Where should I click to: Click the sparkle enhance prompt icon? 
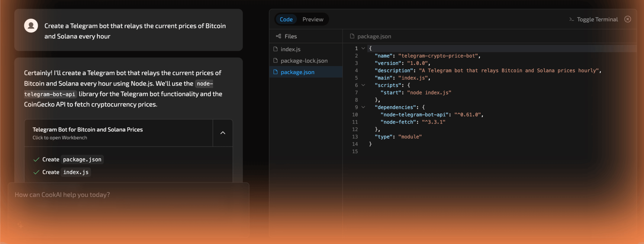coord(20,225)
